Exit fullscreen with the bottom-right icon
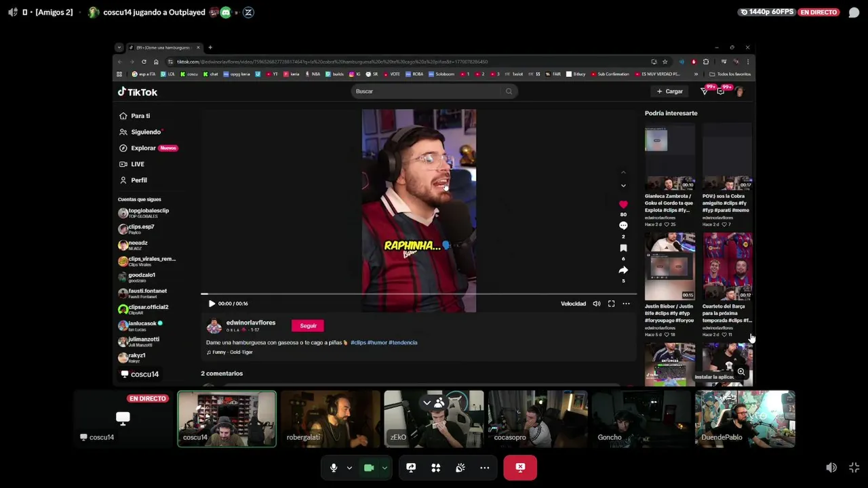 pyautogui.click(x=854, y=468)
